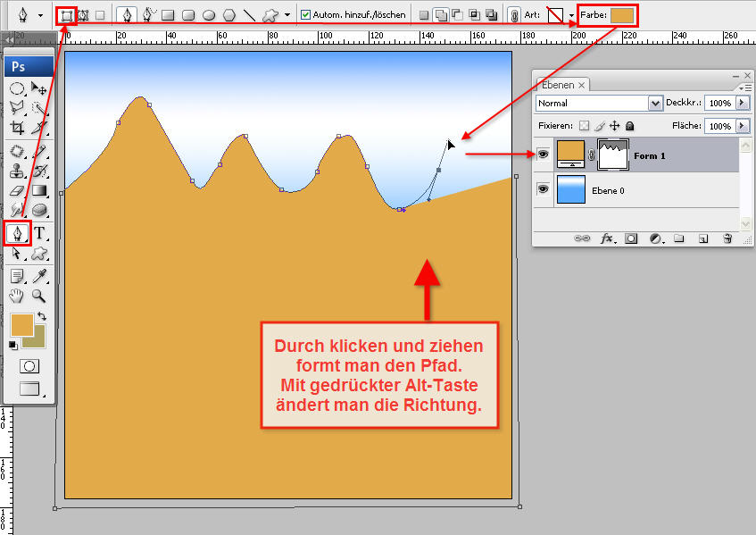Viewport: 756px width, 535px height.
Task: Toggle visibility of the Ebene 0 layer
Action: [543, 189]
